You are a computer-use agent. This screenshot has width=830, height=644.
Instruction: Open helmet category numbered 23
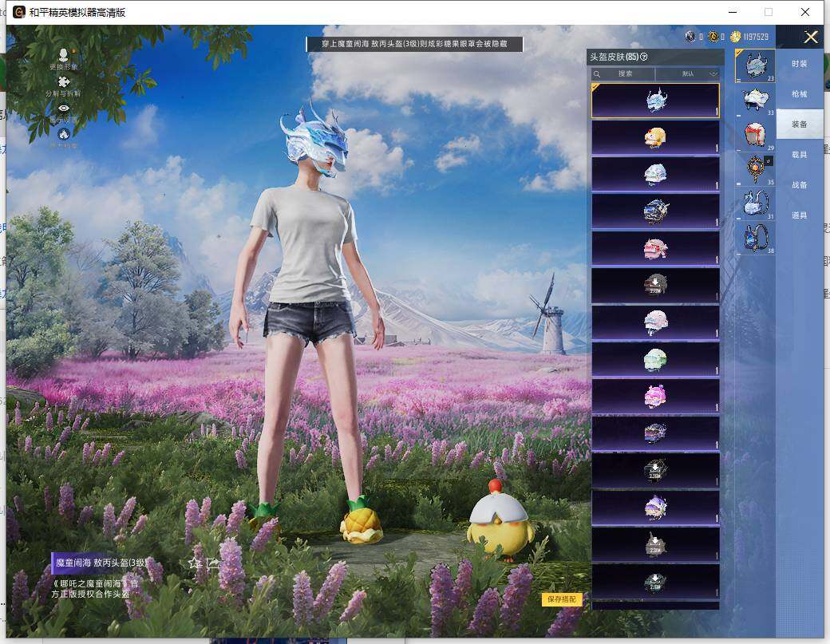tap(755, 66)
